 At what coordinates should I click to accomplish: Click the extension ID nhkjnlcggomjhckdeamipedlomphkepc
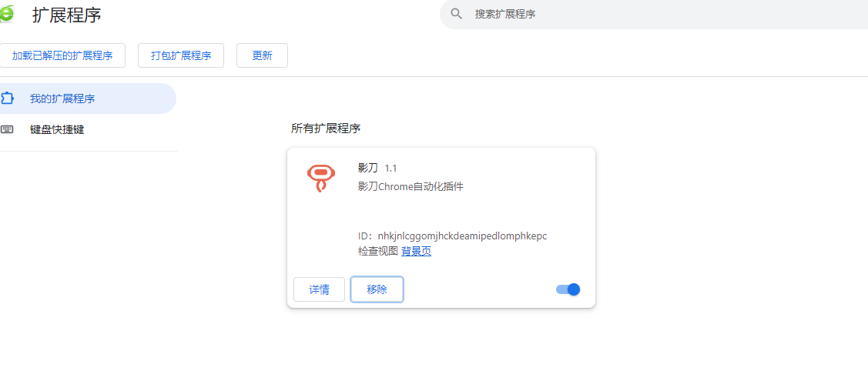tap(462, 236)
